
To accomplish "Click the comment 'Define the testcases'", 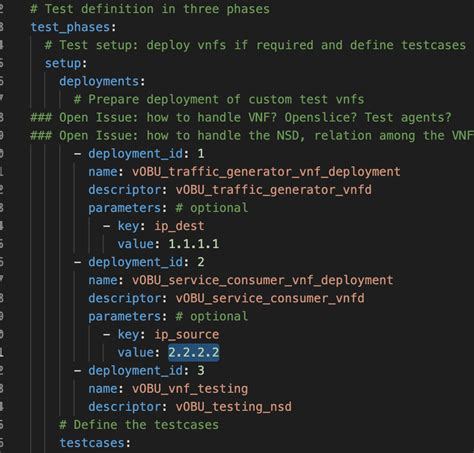I will (139, 425).
